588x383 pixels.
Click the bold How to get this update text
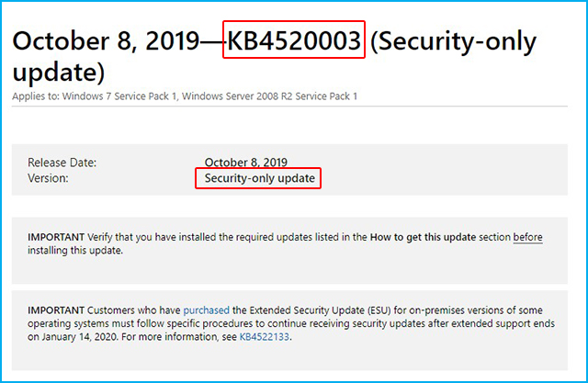(423, 237)
